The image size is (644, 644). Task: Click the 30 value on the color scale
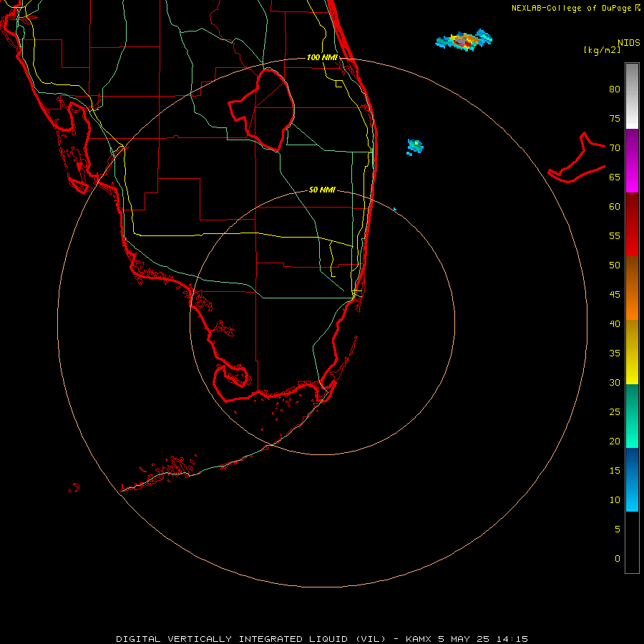tap(615, 382)
